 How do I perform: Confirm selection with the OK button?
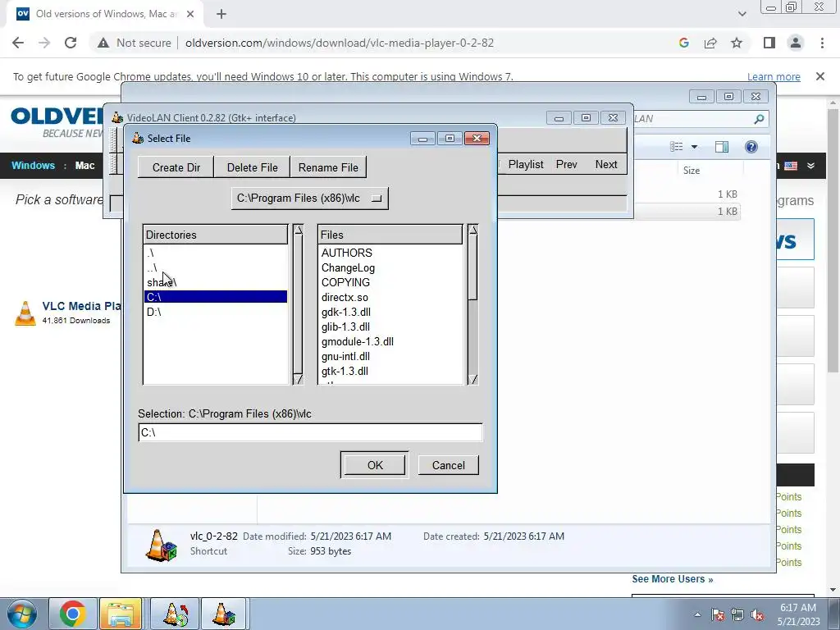pyautogui.click(x=374, y=465)
